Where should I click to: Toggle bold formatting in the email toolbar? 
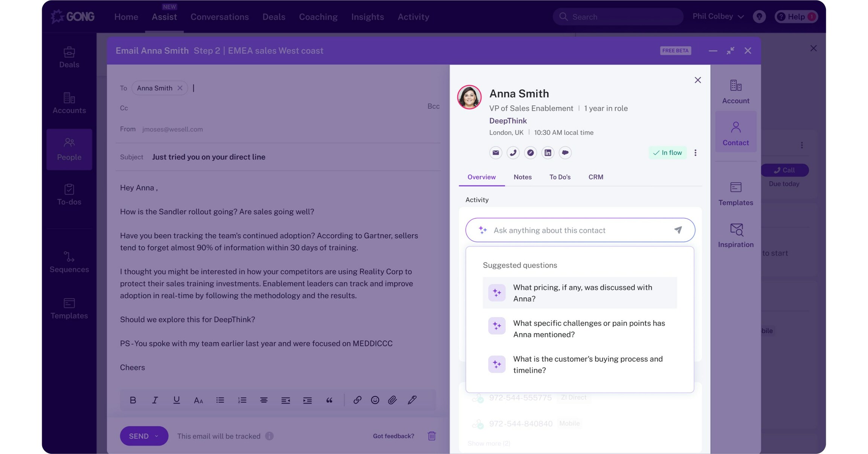(133, 400)
